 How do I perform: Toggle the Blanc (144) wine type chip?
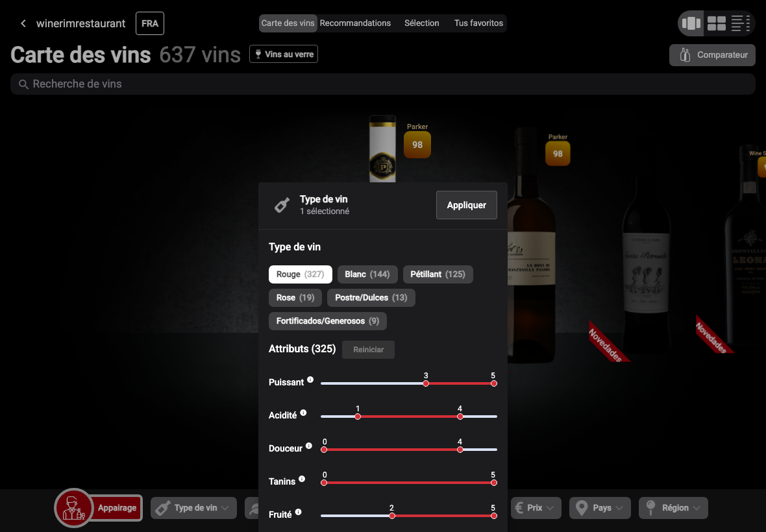[x=367, y=274]
